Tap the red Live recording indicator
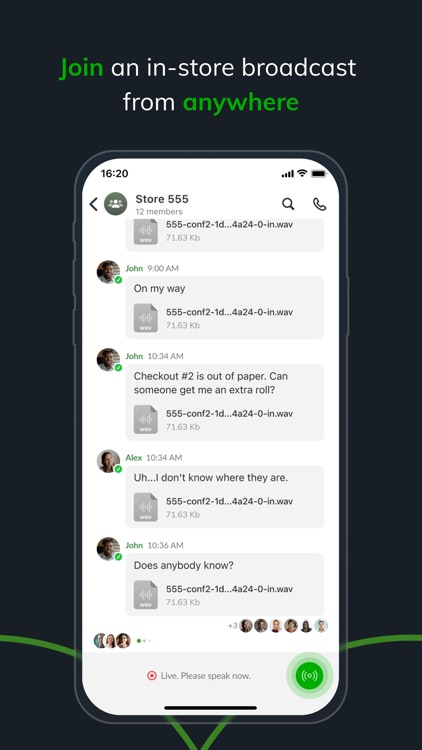422x750 pixels. [152, 676]
